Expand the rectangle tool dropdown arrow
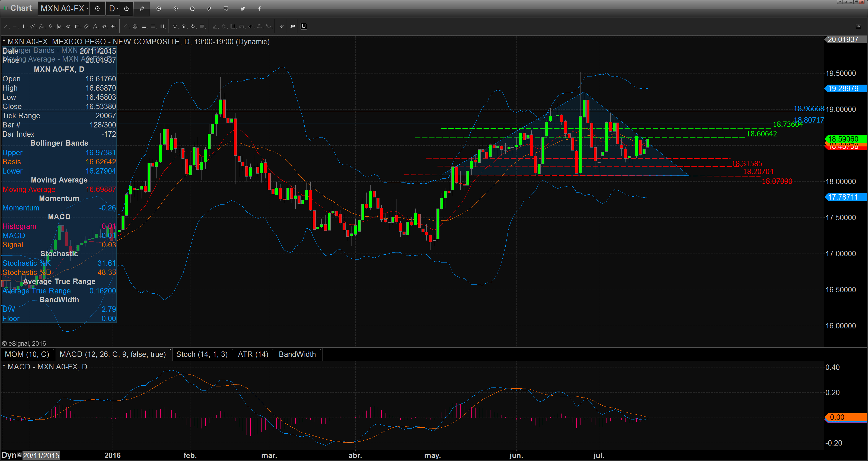This screenshot has width=868, height=461. click(x=81, y=28)
